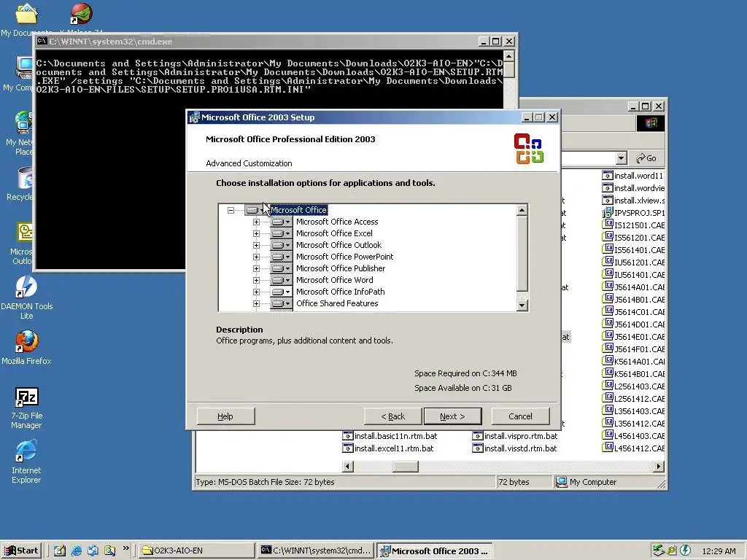Open cmd window system menu icon
747x560 pixels.
[x=42, y=42]
